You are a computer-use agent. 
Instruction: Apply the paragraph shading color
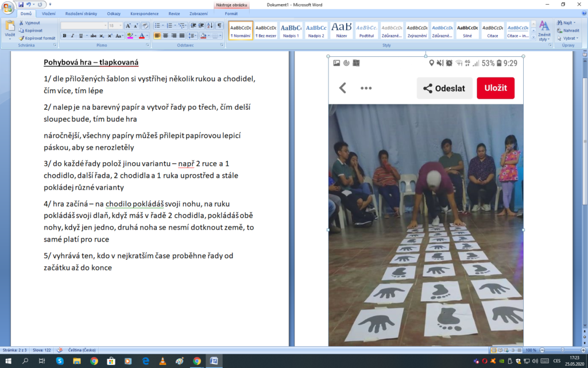pos(203,36)
